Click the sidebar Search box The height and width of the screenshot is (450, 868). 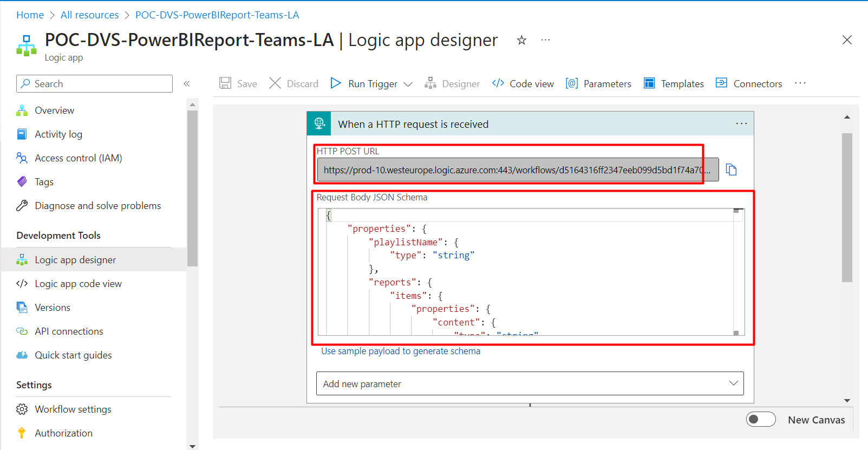(x=94, y=83)
